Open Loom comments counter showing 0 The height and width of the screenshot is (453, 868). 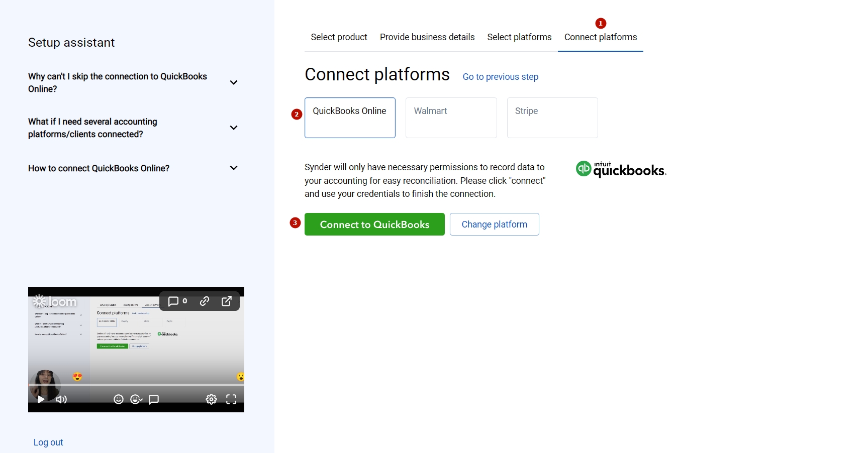[177, 301]
